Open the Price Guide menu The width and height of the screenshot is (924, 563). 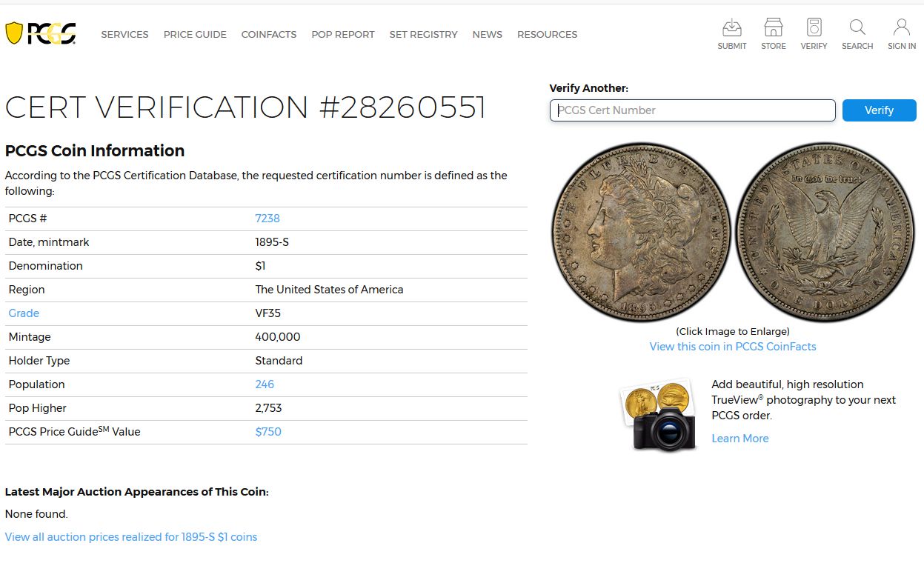tap(195, 35)
